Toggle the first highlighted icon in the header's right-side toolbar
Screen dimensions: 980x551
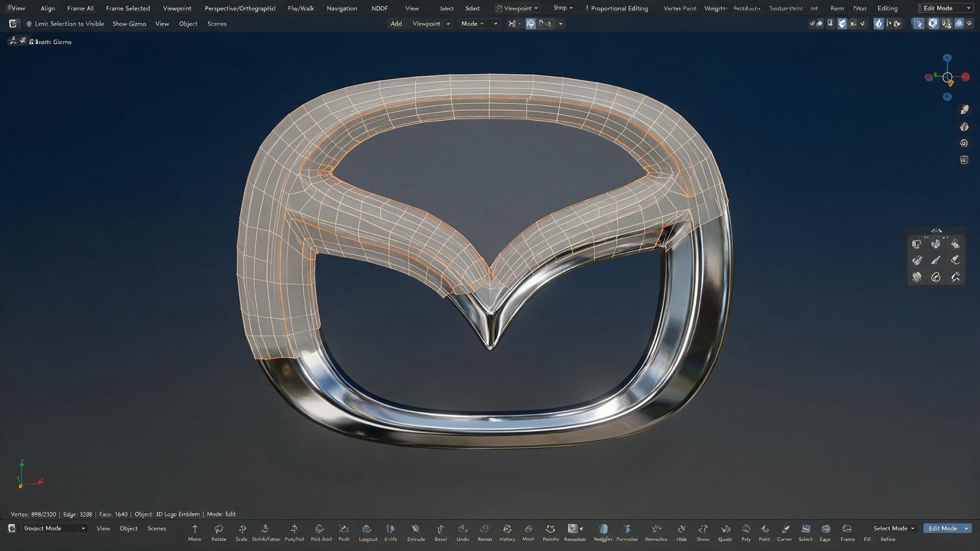(842, 23)
